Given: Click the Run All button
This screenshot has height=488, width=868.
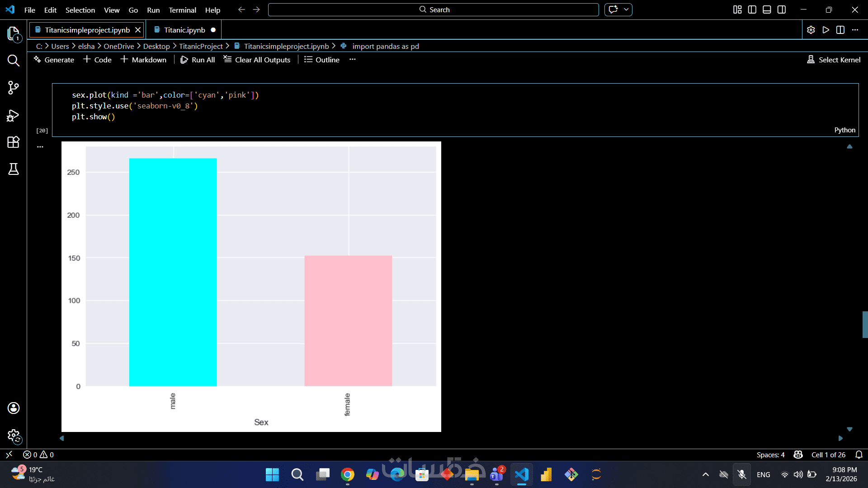Looking at the screenshot, I should [198, 60].
